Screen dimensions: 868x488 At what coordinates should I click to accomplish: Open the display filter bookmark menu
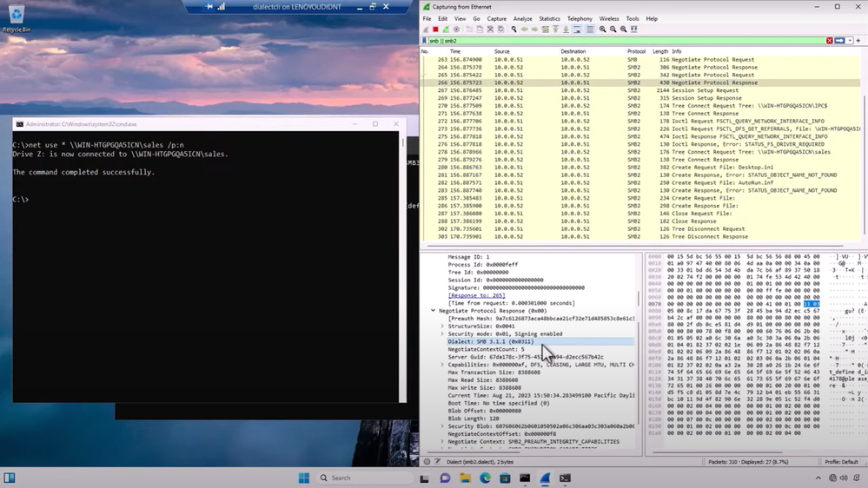[425, 41]
